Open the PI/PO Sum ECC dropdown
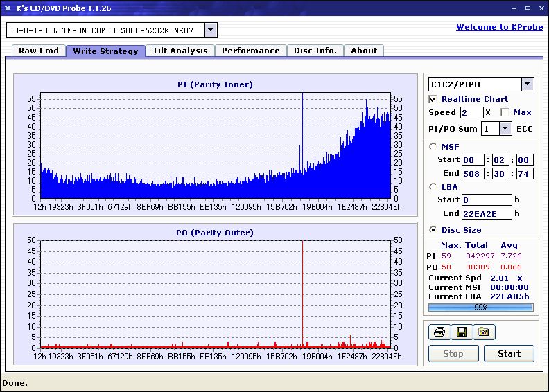549x392 pixels. (x=505, y=129)
